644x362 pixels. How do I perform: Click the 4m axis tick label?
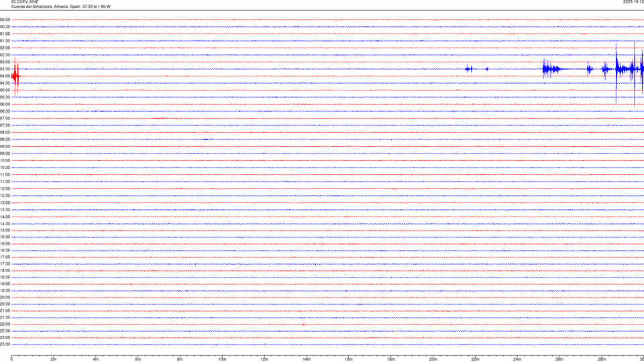(x=96, y=359)
